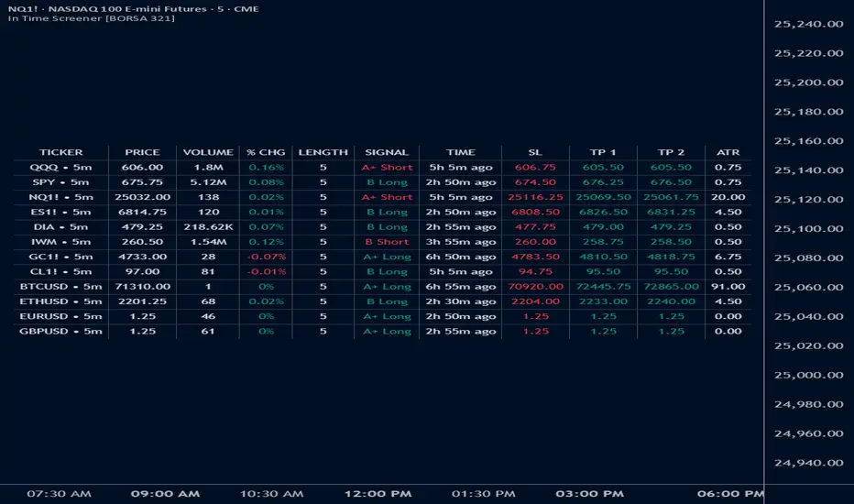Click the GC1! A+ Long signal

[387, 257]
